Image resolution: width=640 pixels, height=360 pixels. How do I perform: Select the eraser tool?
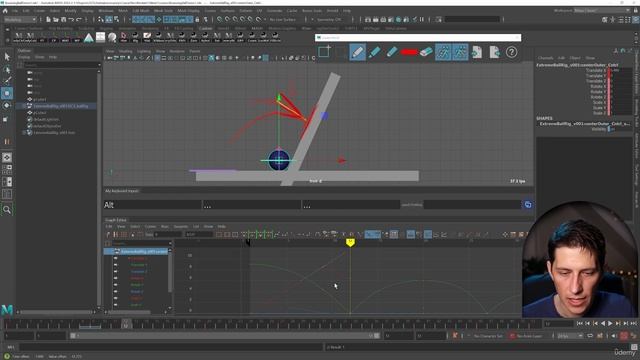click(426, 52)
